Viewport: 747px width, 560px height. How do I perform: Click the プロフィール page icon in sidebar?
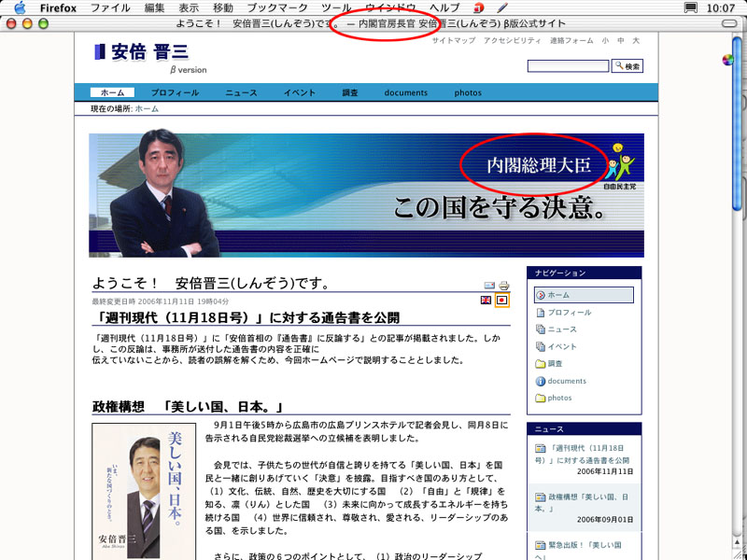[x=541, y=313]
